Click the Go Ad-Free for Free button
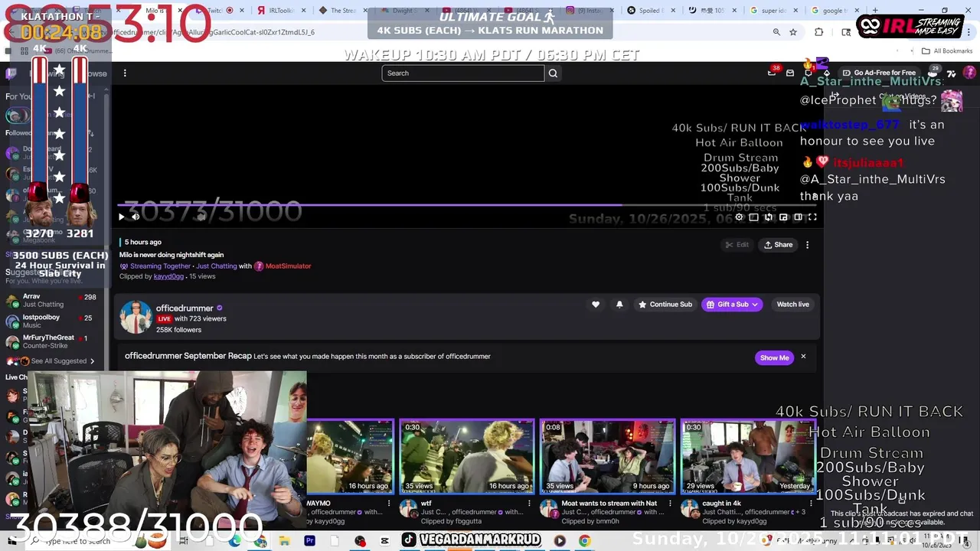Image resolution: width=980 pixels, height=551 pixels. [x=879, y=73]
